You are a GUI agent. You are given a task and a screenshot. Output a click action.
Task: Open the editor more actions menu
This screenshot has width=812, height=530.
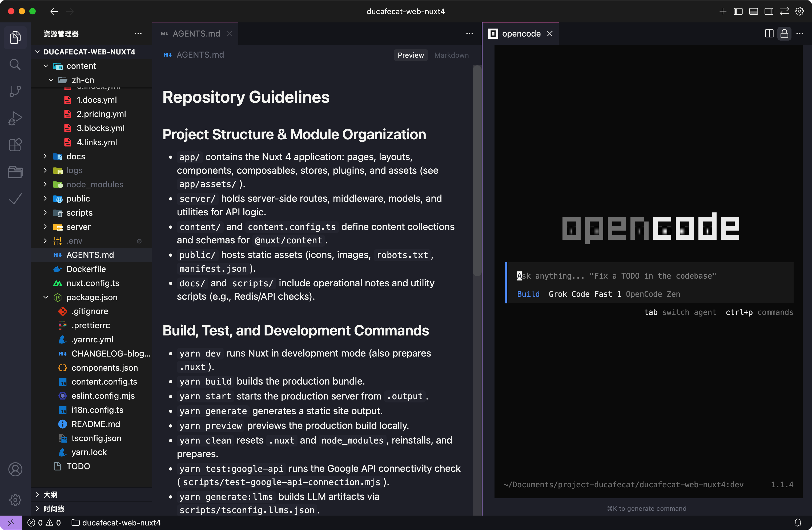click(469, 34)
